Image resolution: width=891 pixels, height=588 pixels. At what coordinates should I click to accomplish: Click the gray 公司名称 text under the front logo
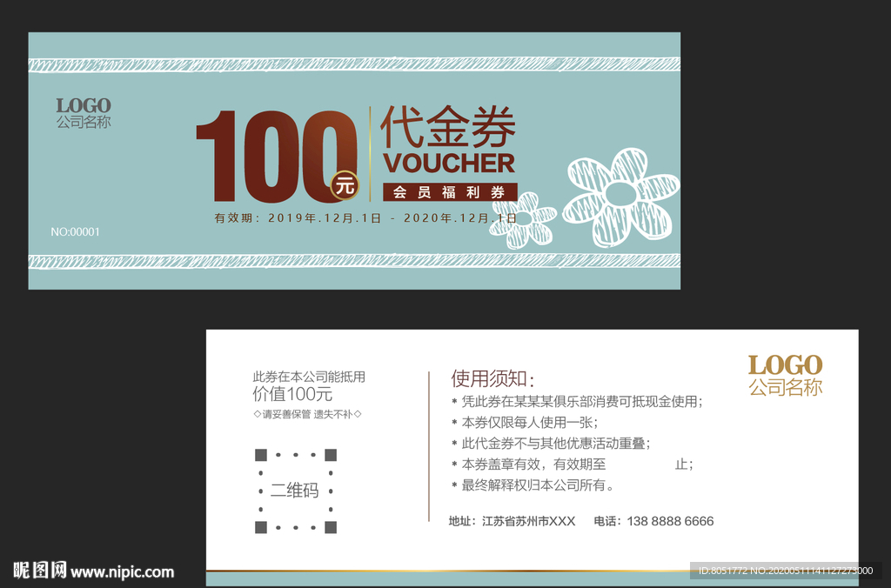pyautogui.click(x=84, y=122)
